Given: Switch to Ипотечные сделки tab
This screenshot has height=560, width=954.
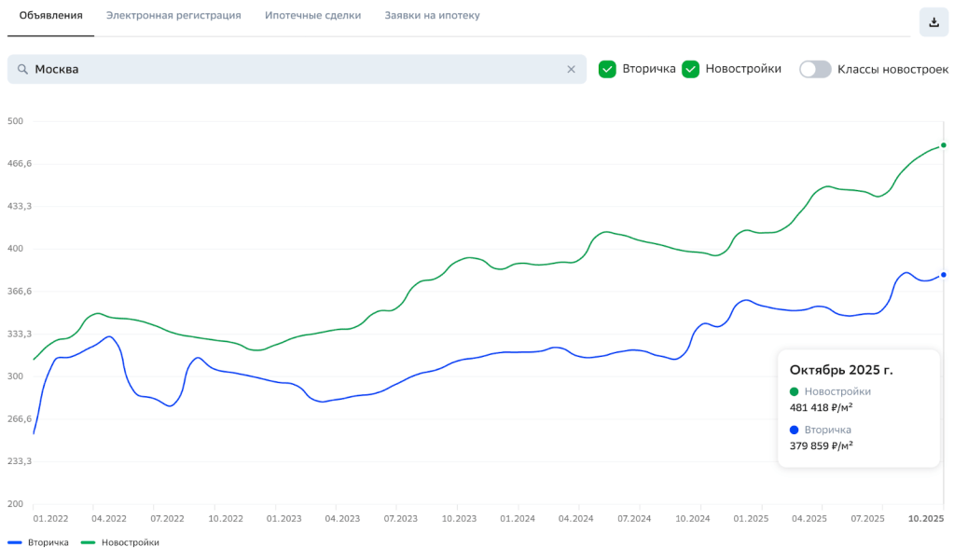Looking at the screenshot, I should 312,16.
